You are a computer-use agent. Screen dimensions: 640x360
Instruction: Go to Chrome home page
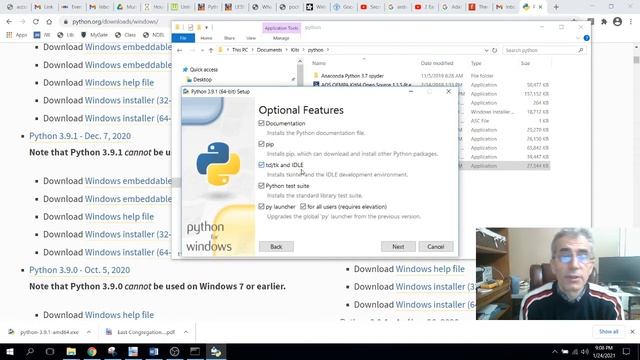[x=49, y=22]
